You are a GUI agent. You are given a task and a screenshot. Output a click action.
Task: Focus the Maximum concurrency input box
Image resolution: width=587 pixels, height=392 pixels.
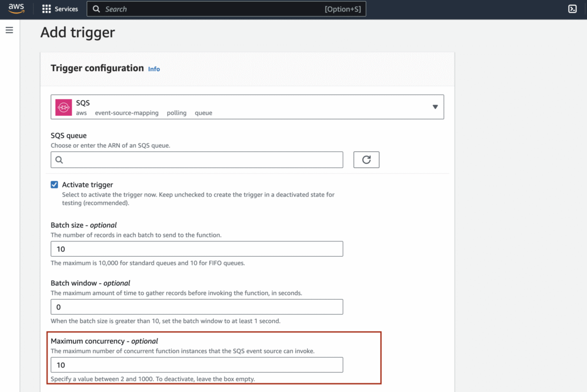tap(197, 365)
